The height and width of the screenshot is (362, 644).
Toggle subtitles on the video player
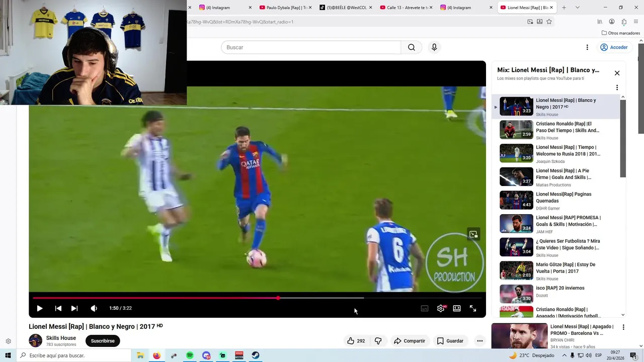coord(425,308)
